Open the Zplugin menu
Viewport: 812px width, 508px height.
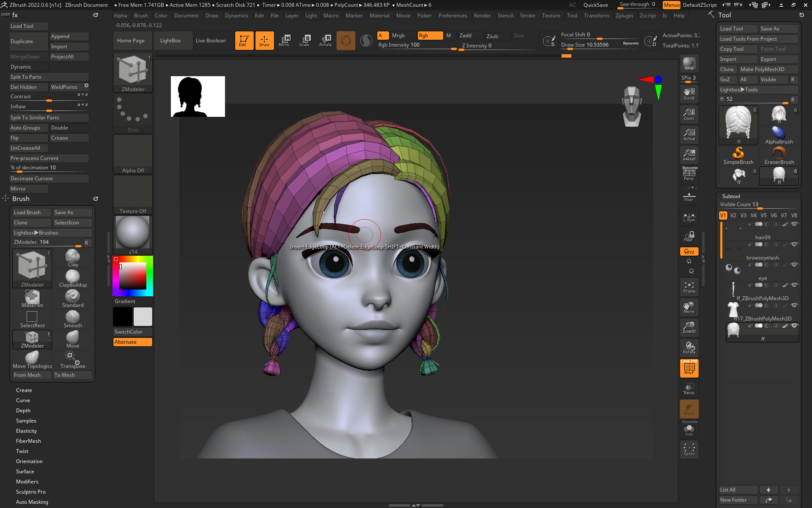(624, 16)
